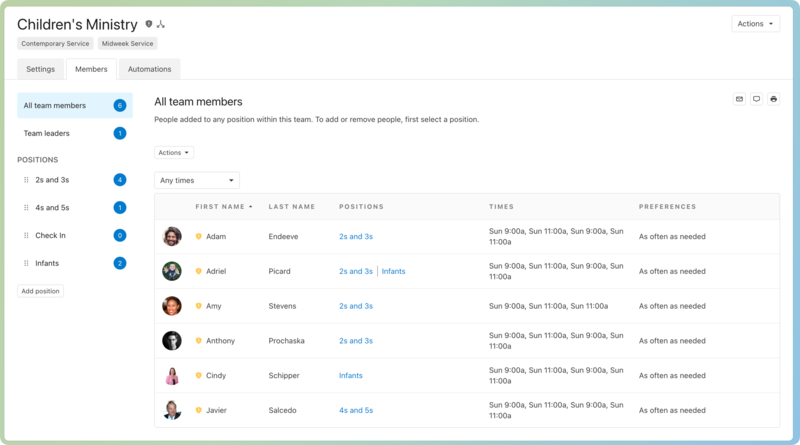
Task: Click the yellow status badge next to Adam
Action: click(198, 236)
